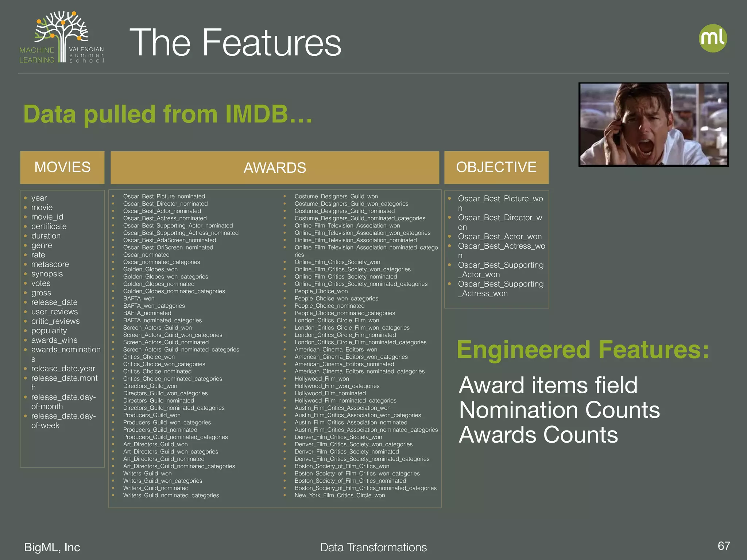This screenshot has width=747, height=560.
Task: Click 'Golden_Globes_won' list entry
Action: (150, 269)
